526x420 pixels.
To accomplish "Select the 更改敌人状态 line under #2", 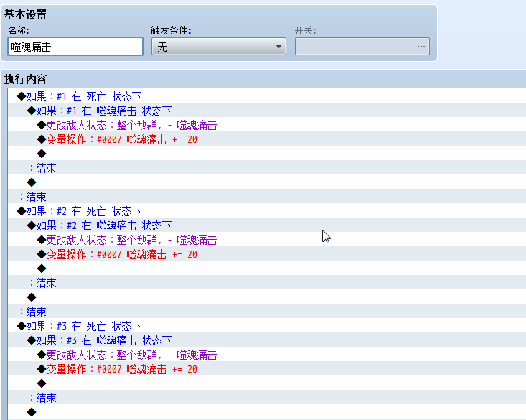I will point(267,240).
